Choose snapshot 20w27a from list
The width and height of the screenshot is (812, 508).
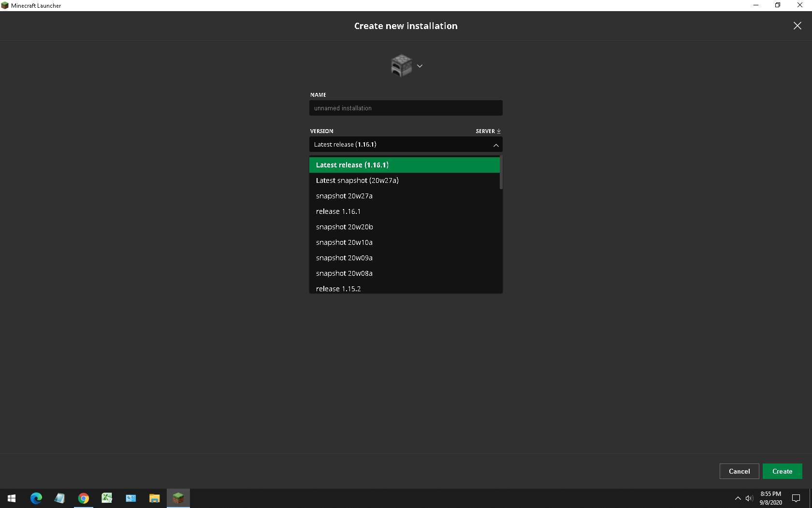[x=405, y=196]
